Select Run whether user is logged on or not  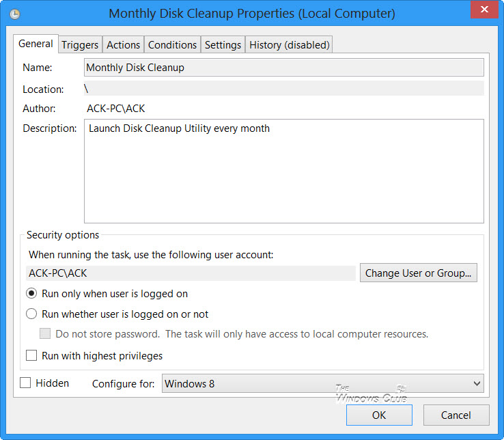point(31,314)
